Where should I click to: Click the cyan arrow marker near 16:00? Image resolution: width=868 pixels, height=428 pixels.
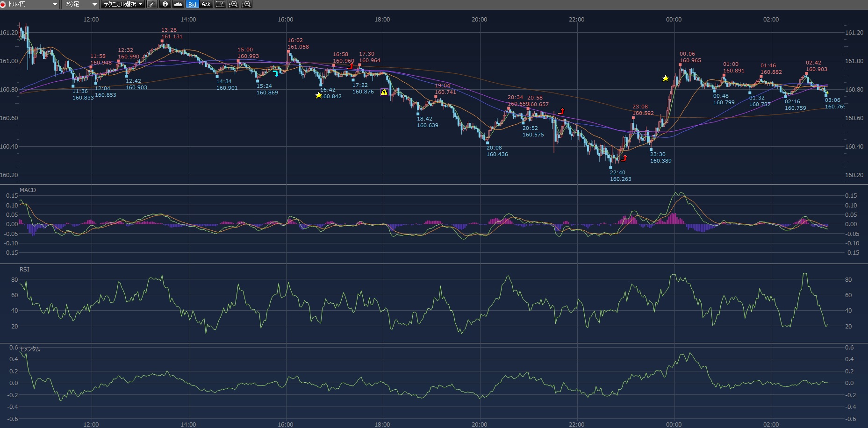(x=276, y=73)
